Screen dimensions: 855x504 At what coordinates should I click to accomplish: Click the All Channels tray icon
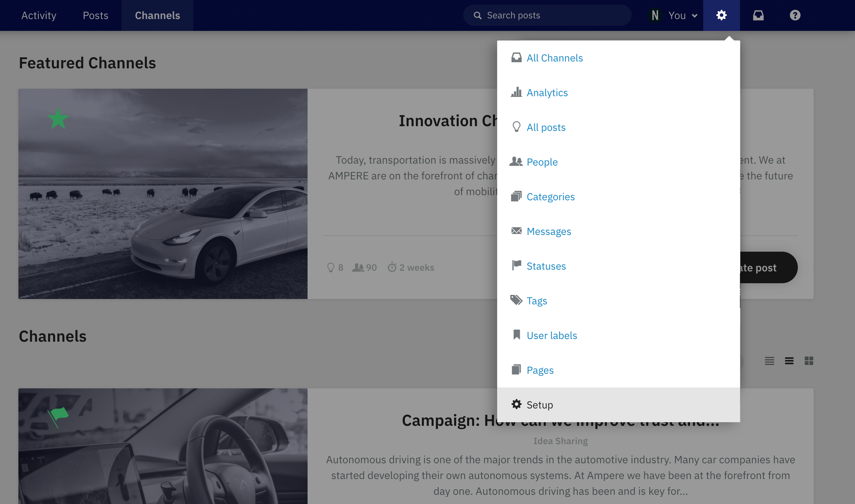click(x=516, y=58)
